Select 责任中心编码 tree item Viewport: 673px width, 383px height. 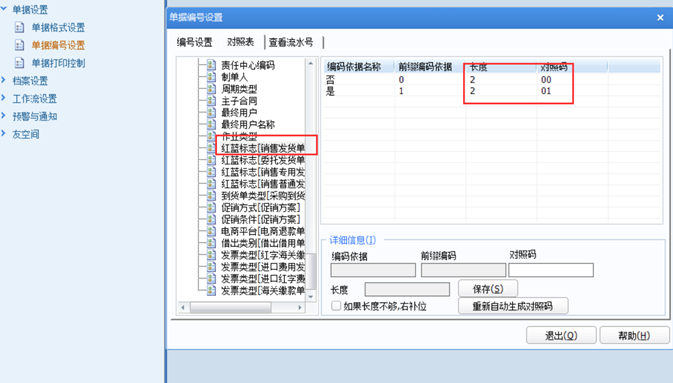click(248, 65)
